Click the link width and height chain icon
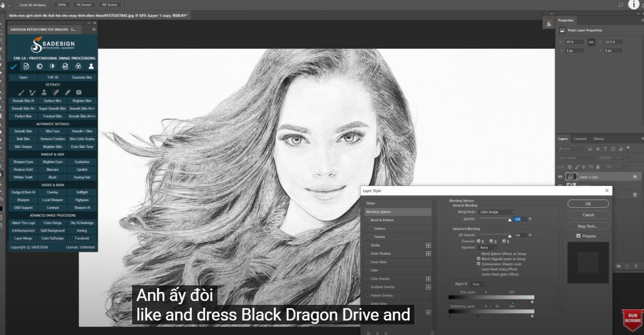 pos(591,42)
